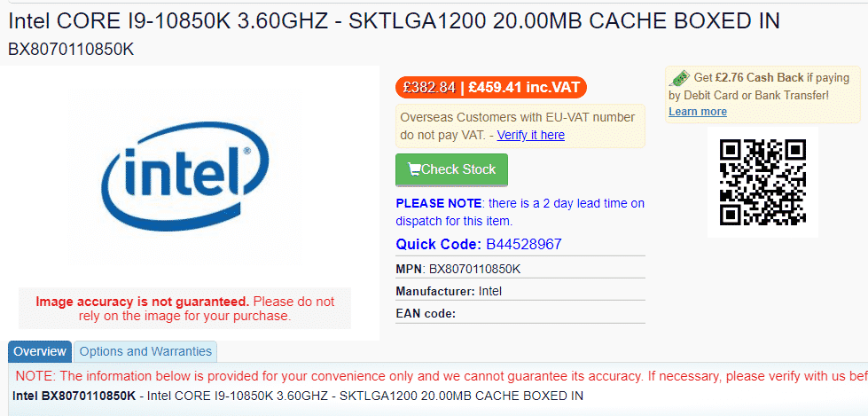Click the QR code image
Viewport: 868px width, 416px height.
(762, 182)
